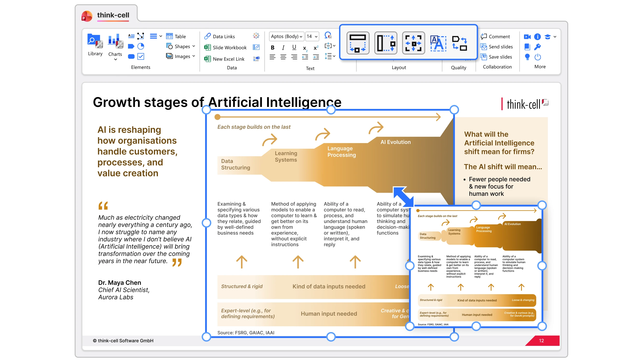Viewport: 644px width, 362px height.
Task: Insert the checkbox element
Action: (x=141, y=56)
